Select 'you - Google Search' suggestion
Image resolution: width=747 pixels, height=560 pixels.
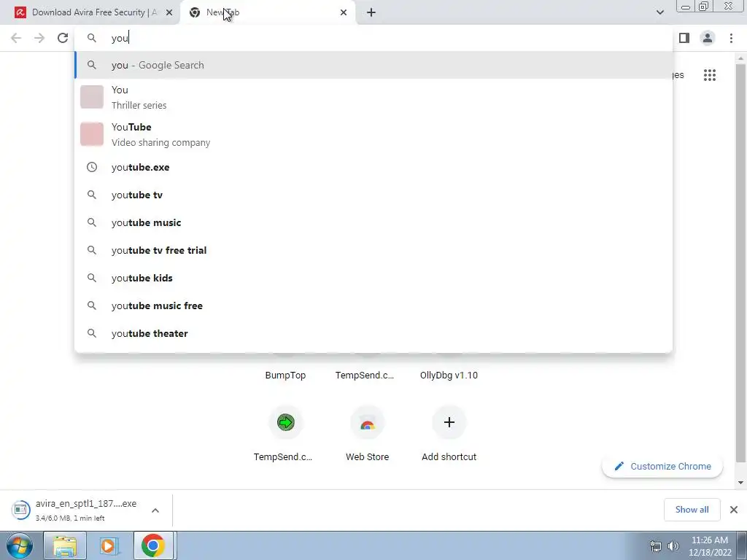tap(373, 65)
